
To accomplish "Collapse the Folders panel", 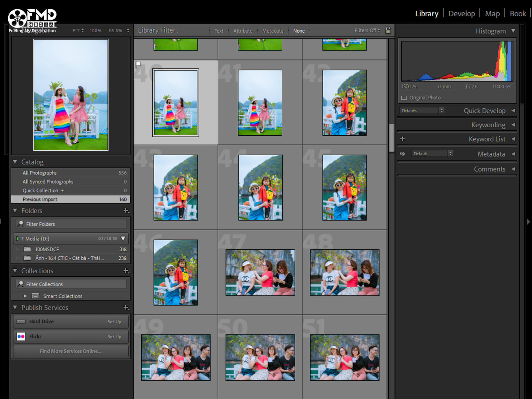I will tap(15, 210).
